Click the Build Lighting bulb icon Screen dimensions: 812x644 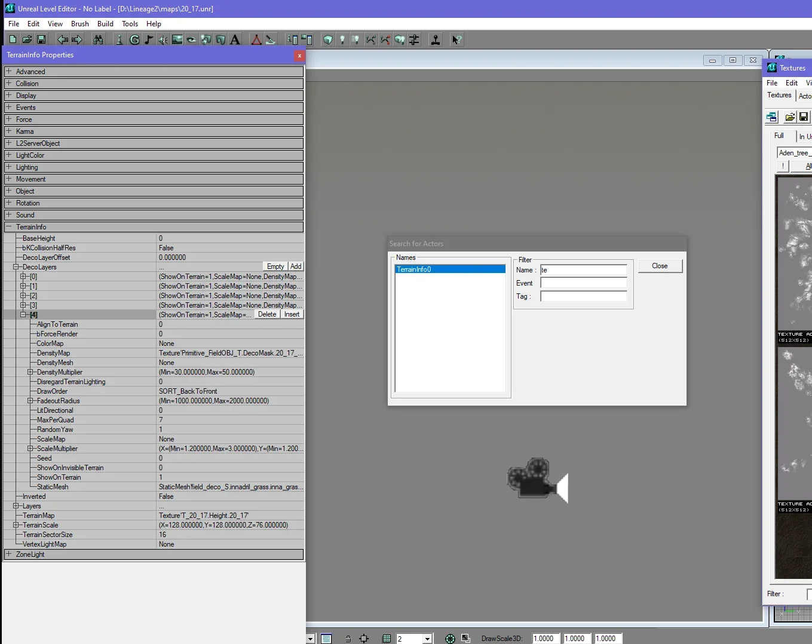[342, 39]
